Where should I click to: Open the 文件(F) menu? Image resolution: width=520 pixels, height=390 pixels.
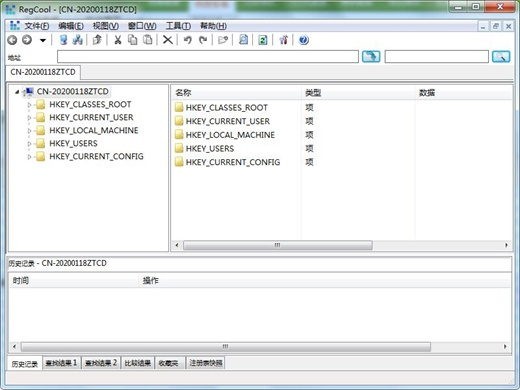point(37,26)
